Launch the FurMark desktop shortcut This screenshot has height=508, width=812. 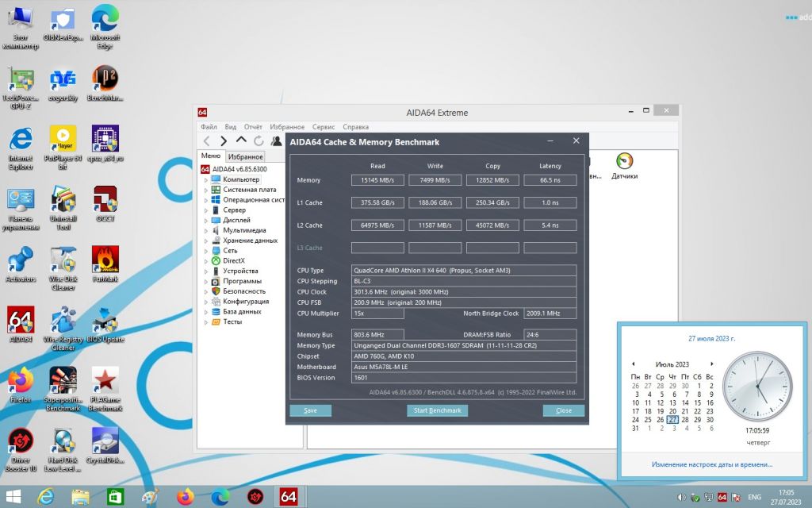pyautogui.click(x=105, y=264)
